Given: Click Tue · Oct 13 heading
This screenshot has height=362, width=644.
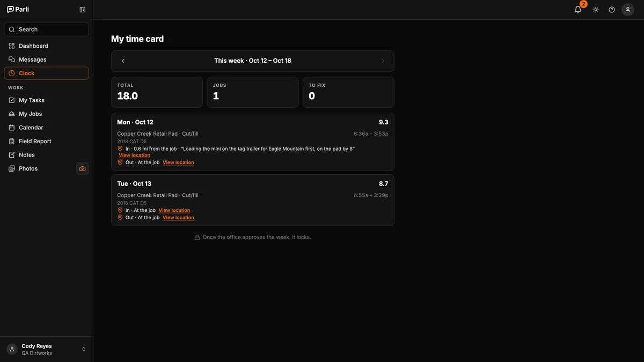Looking at the screenshot, I should point(134,184).
